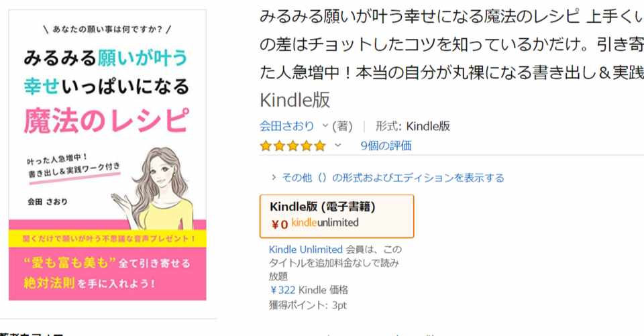The height and width of the screenshot is (336, 644).
Task: Click the 魔法のレシピ pink title on cover
Action: coord(107,120)
